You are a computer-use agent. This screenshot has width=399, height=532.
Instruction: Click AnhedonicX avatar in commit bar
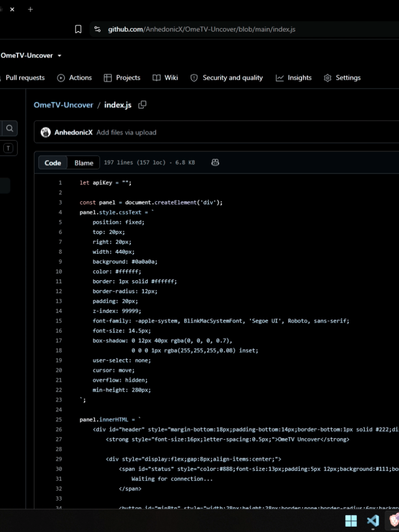click(x=45, y=132)
